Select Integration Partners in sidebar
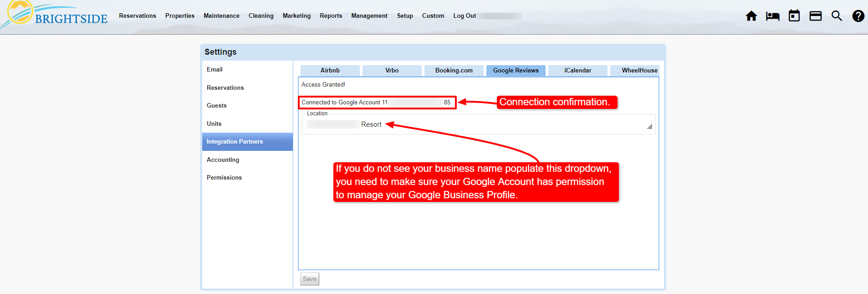 247,142
